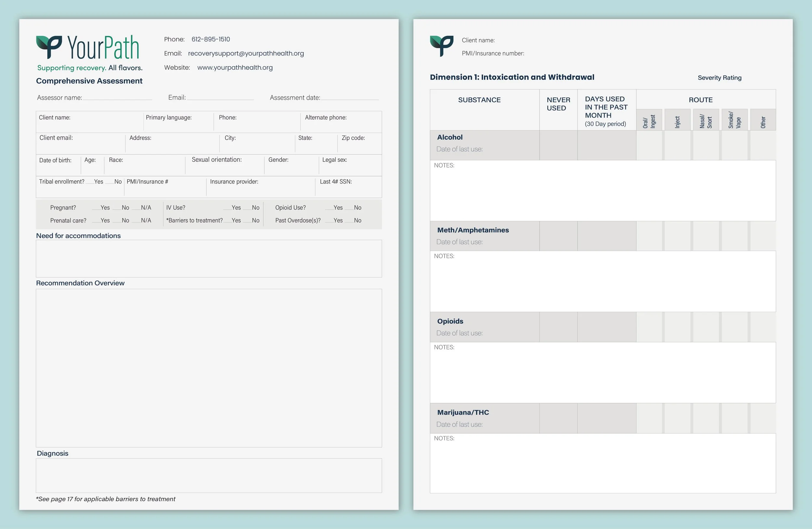Check No for Past Overdose(s)

[349, 221]
